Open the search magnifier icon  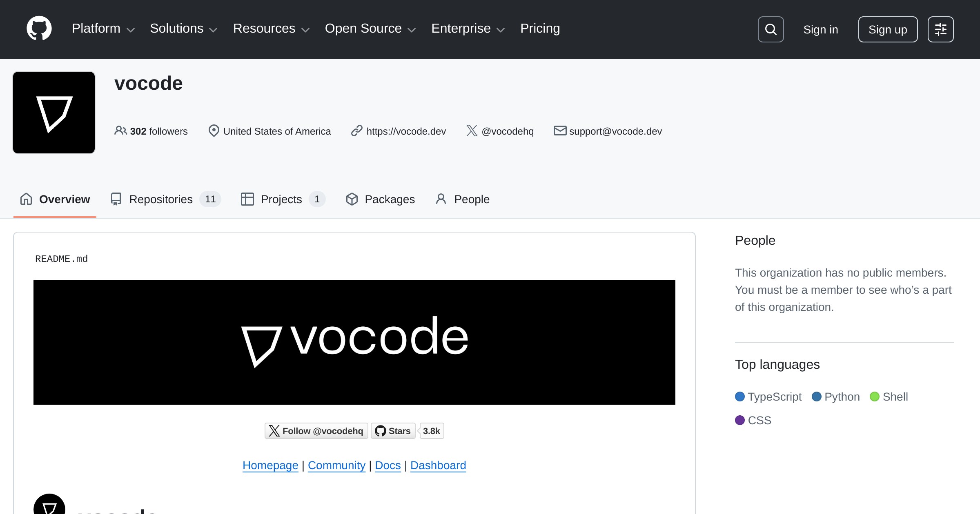pos(771,29)
